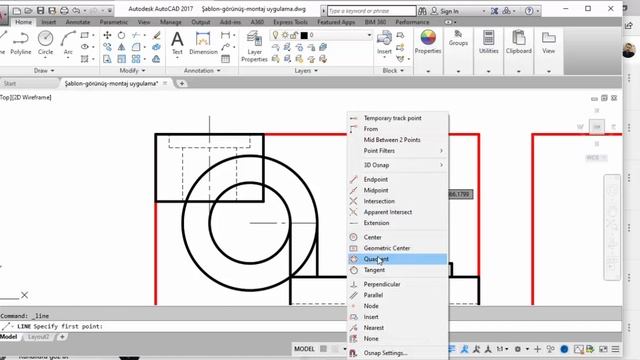Click the Erase tool icon
This screenshot has height=360, width=640.
tap(156, 35)
